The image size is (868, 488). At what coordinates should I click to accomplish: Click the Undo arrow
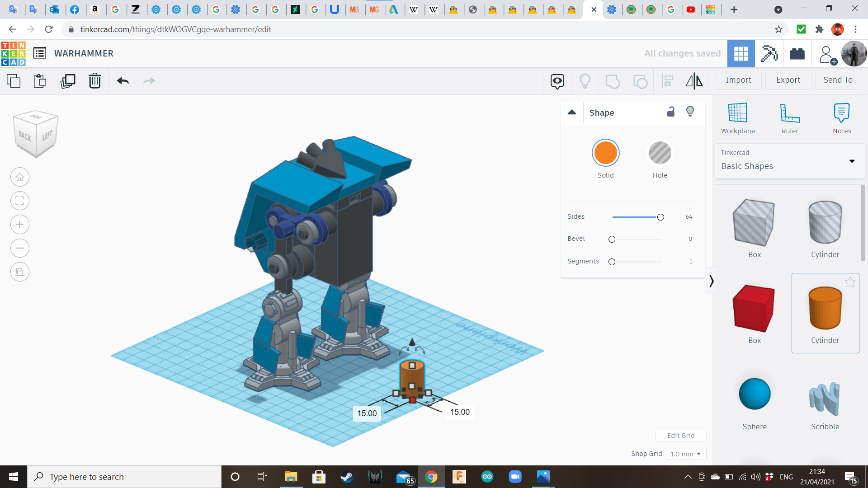123,81
